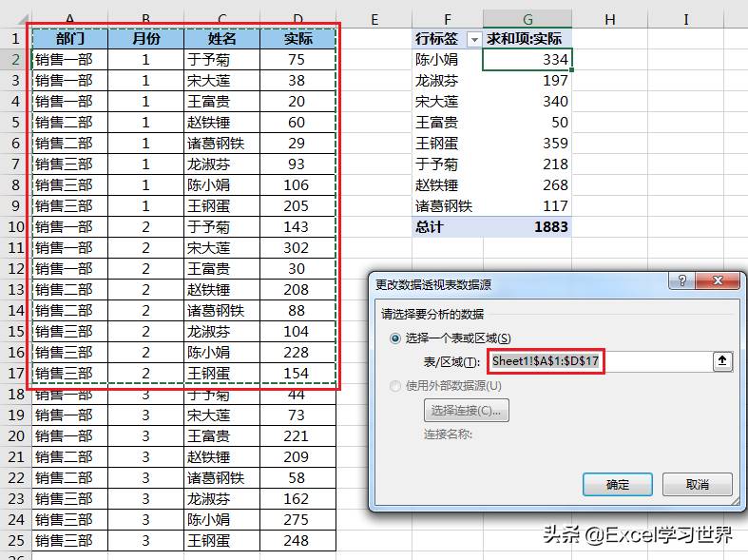The width and height of the screenshot is (748, 560).
Task: Select cell with value 221 in row 20
Action: click(297, 436)
